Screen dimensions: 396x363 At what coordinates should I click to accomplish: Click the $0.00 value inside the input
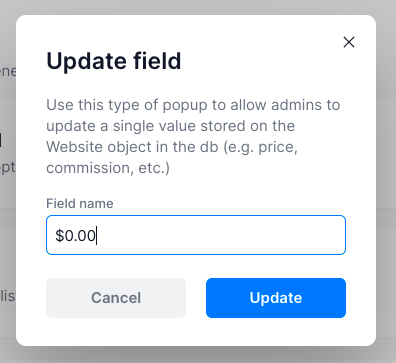pyautogui.click(x=76, y=236)
